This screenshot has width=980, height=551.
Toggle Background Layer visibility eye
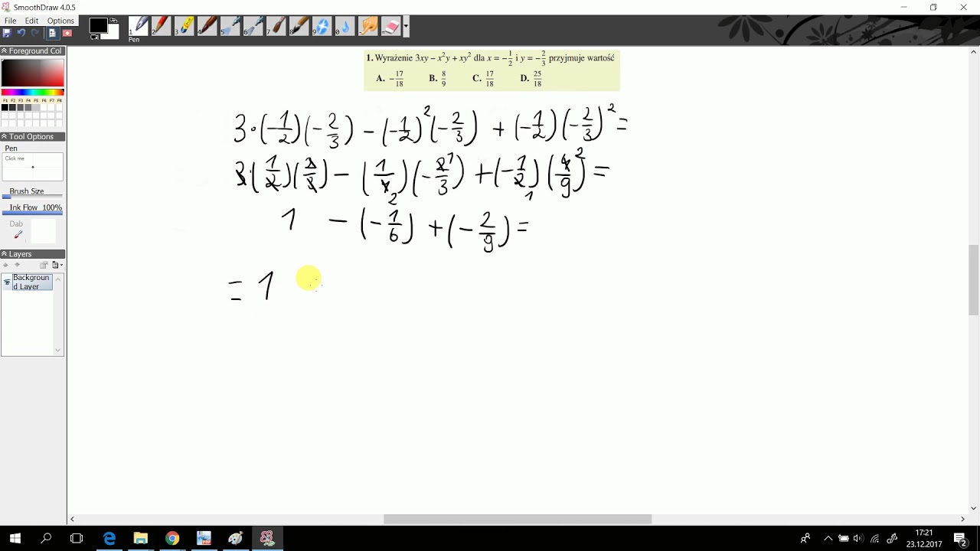click(7, 282)
